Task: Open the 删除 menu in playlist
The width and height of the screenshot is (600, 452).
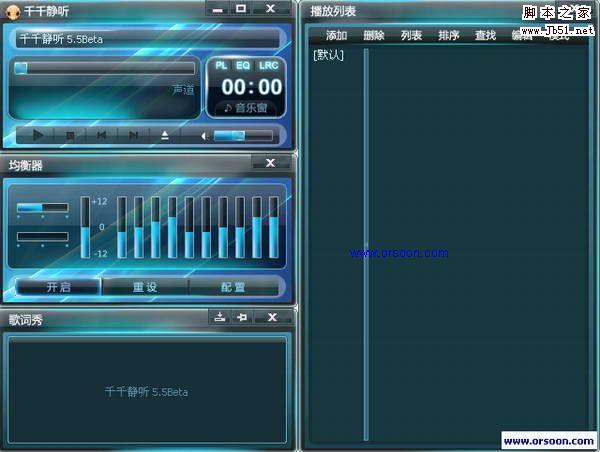Action: (374, 36)
